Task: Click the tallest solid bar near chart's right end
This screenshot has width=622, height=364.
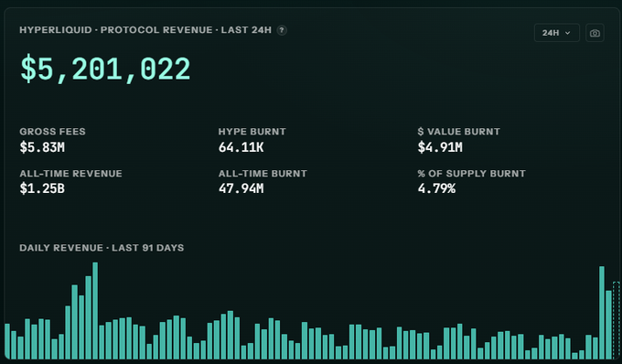Action: (x=602, y=313)
